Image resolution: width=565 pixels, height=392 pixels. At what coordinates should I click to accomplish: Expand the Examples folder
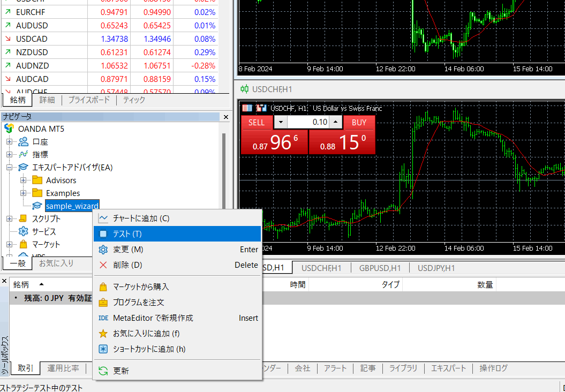[x=24, y=193]
